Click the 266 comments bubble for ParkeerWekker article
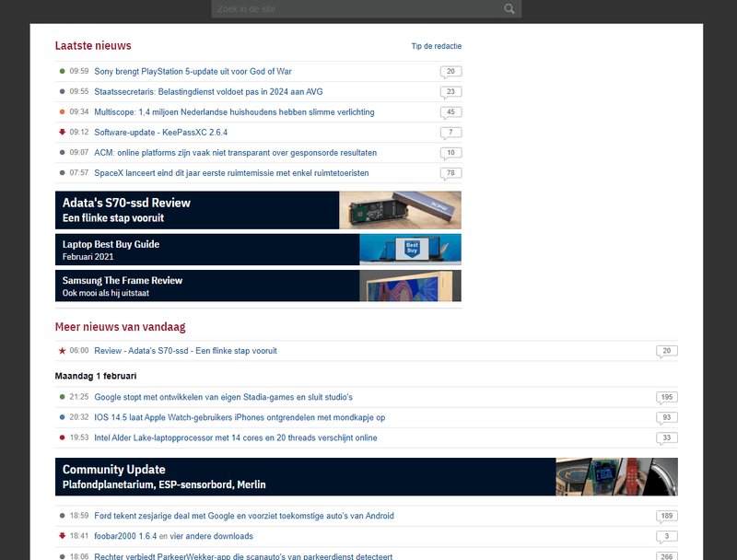Viewport: 737px width, 560px height. [666, 556]
